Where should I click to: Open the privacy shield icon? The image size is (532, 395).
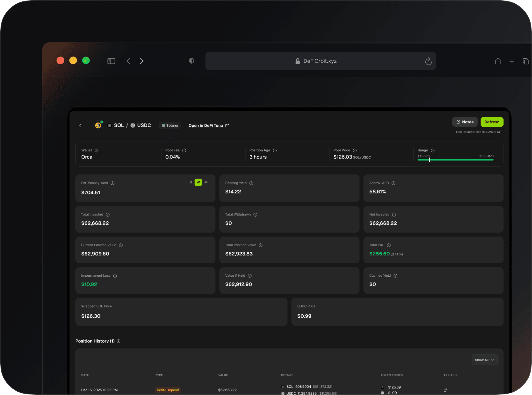click(x=191, y=61)
